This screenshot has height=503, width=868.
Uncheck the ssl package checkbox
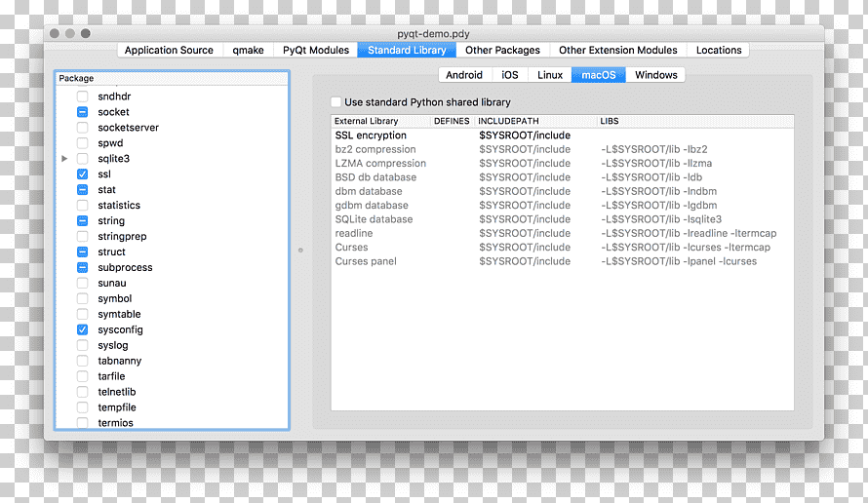[x=83, y=174]
